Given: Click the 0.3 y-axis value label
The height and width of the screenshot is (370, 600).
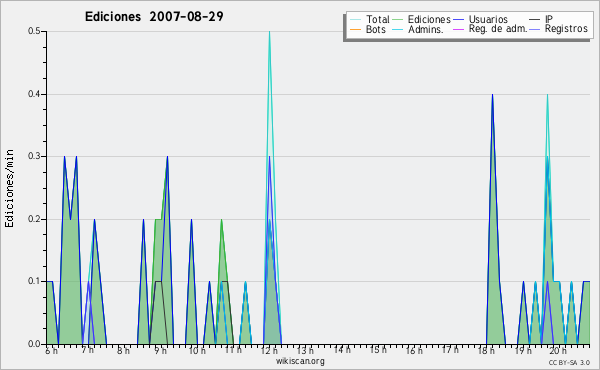Looking at the screenshot, I should [34, 156].
